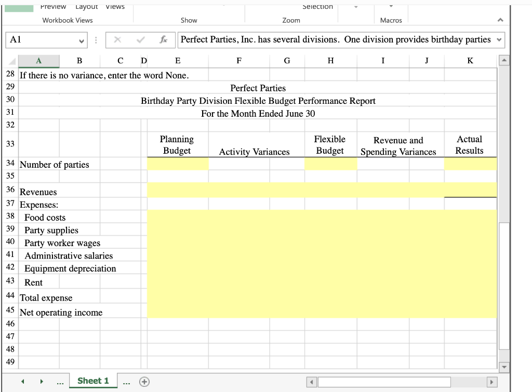Click vertical scrollbar up arrow
The width and height of the screenshot is (532, 392).
click(x=504, y=60)
